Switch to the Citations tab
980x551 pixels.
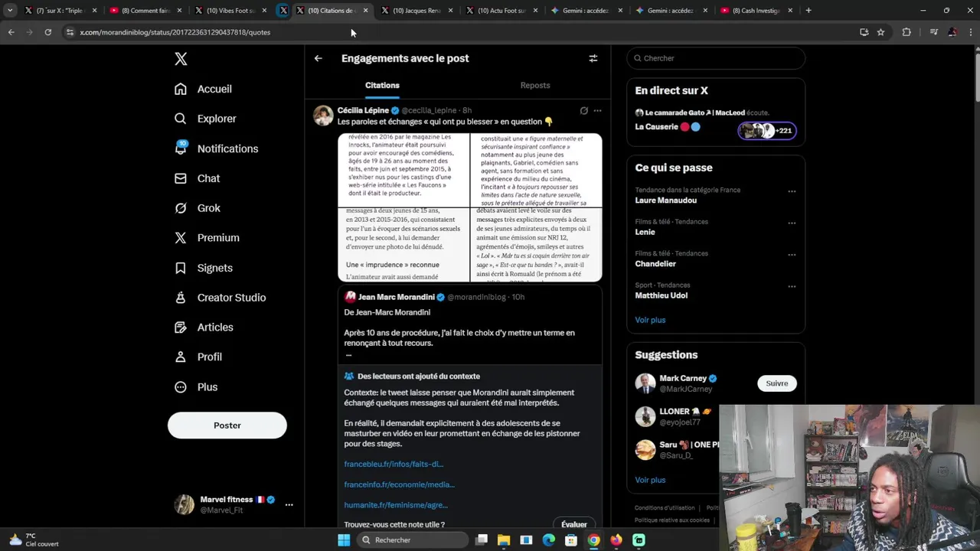(382, 85)
